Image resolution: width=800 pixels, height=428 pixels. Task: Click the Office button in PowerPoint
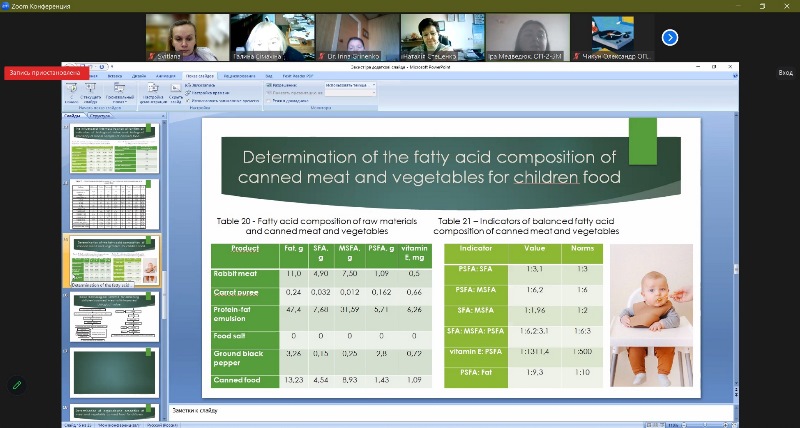point(68,67)
